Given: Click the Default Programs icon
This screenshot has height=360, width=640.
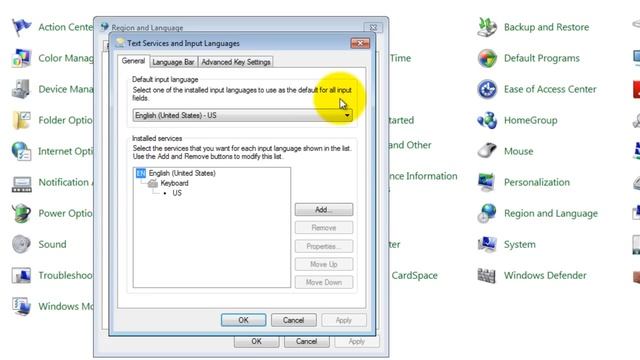Looking at the screenshot, I should point(487,58).
